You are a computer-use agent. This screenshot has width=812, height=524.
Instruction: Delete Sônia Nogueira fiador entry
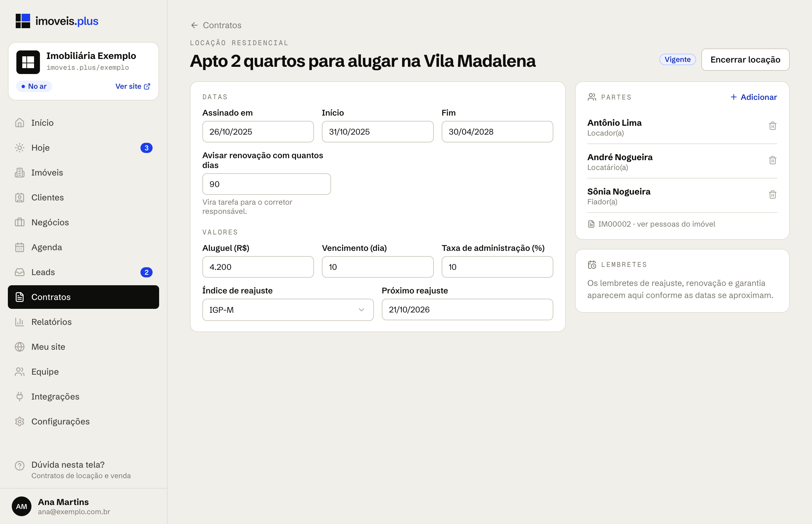pyautogui.click(x=772, y=195)
